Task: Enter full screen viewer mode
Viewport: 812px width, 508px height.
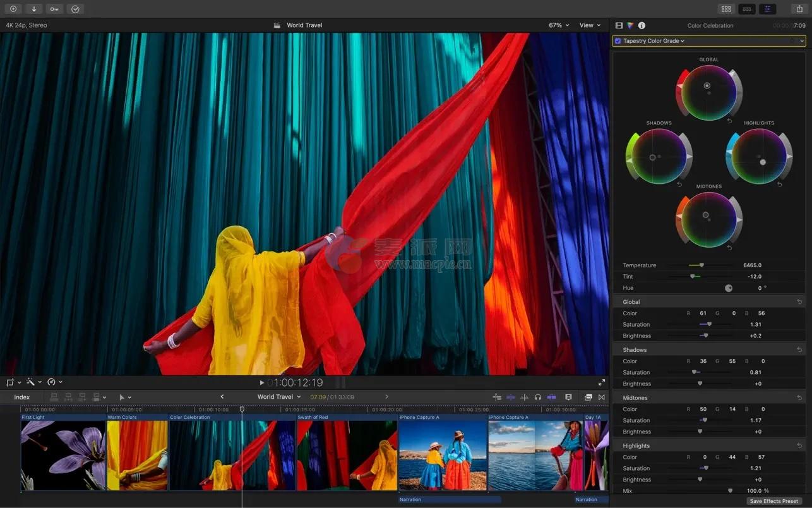Action: point(601,382)
